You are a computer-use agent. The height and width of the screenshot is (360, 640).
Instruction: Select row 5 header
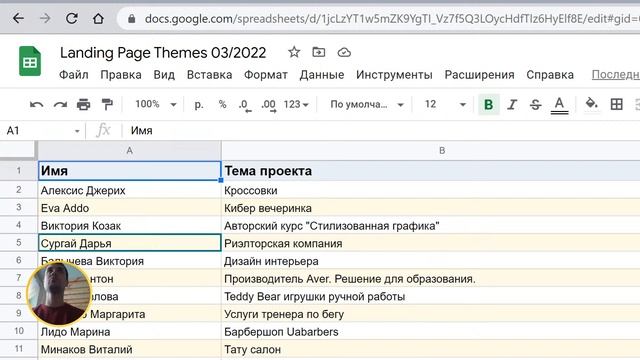pyautogui.click(x=18, y=242)
